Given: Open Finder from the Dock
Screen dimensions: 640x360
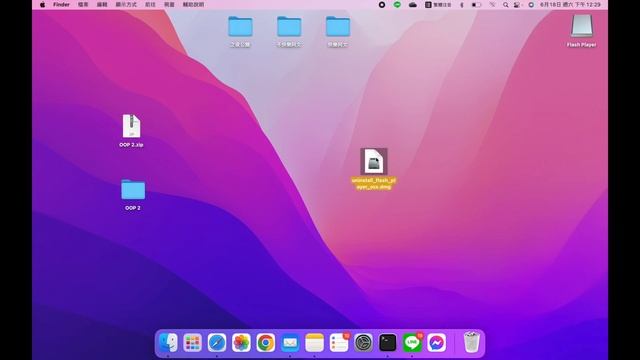Looking at the screenshot, I should [168, 342].
